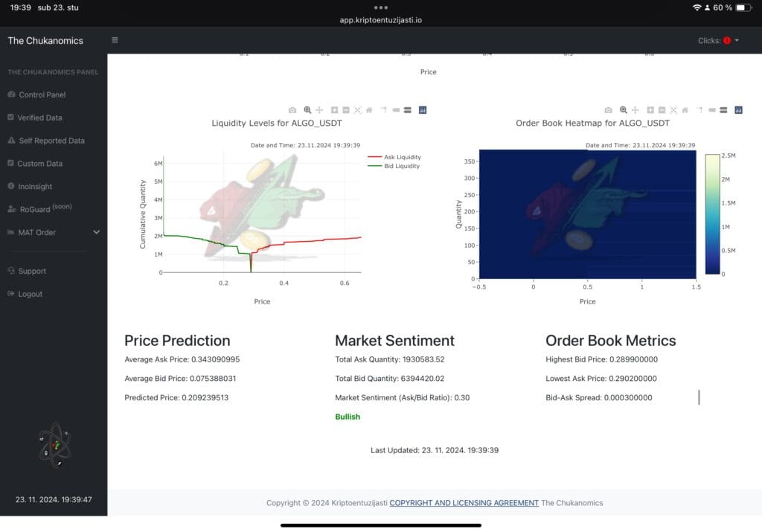Click Logout in the sidebar

(x=31, y=294)
